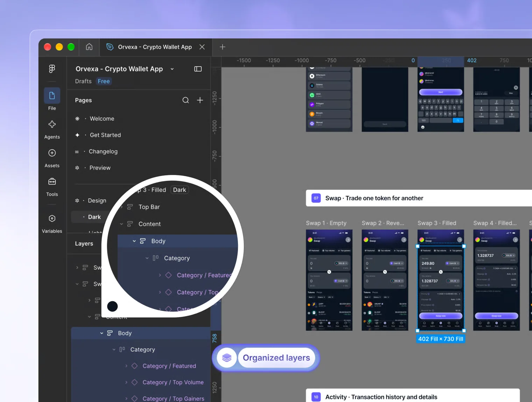
Task: Go to the home screen icon
Action: tap(89, 47)
